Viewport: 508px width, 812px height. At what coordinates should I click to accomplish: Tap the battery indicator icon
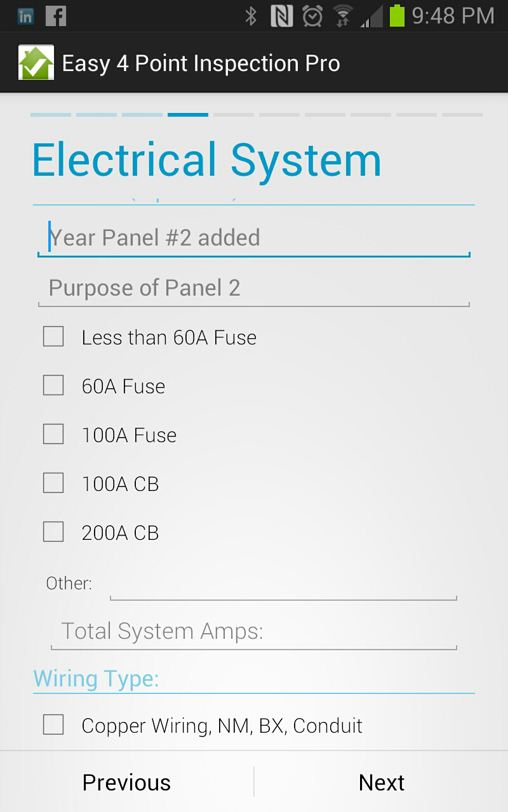(x=397, y=16)
